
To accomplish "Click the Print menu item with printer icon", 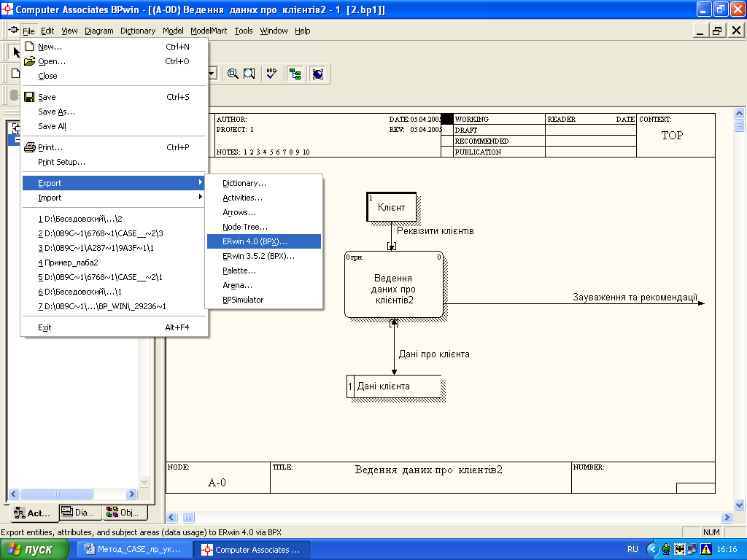I will pyautogui.click(x=50, y=147).
